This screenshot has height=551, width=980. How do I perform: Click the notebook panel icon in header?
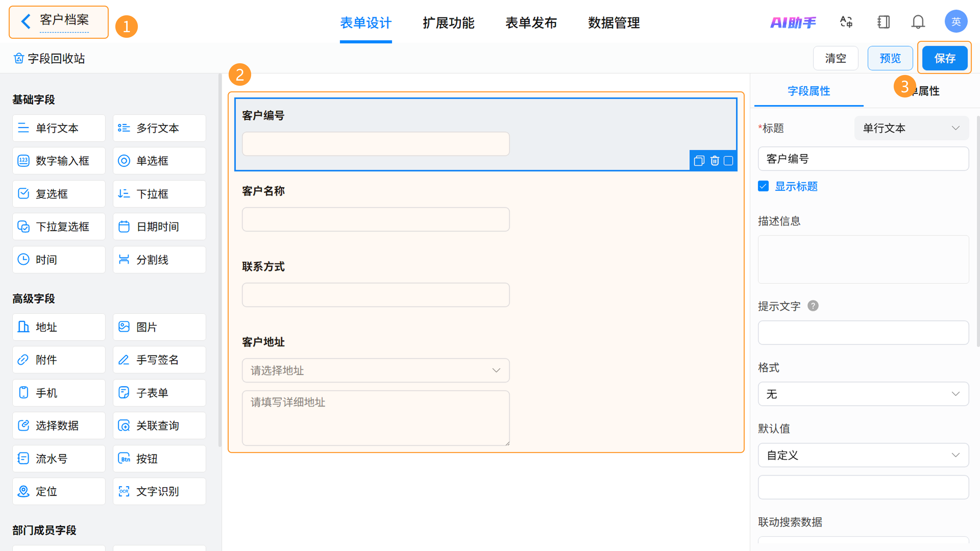tap(883, 22)
